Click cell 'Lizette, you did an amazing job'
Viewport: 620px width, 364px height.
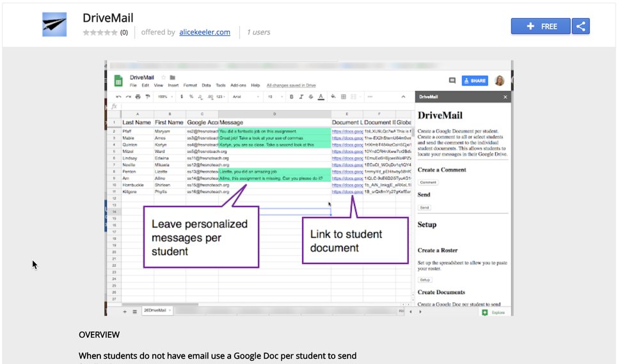(274, 172)
